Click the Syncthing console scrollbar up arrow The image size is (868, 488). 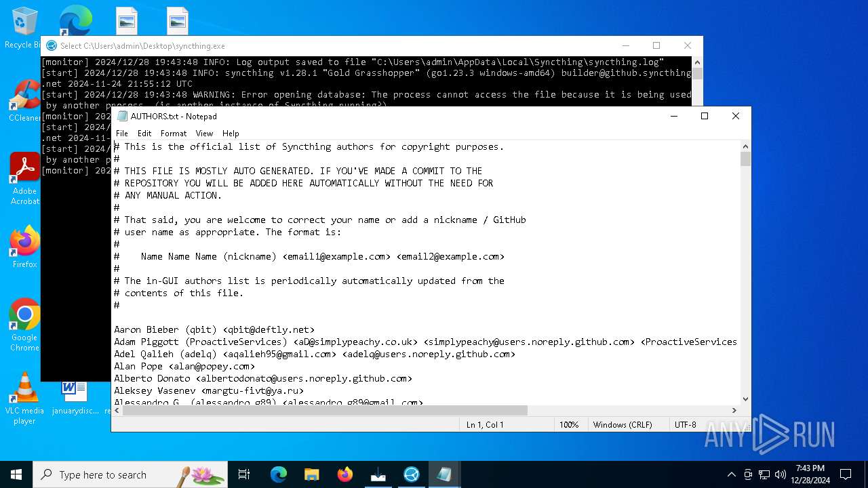click(x=697, y=62)
